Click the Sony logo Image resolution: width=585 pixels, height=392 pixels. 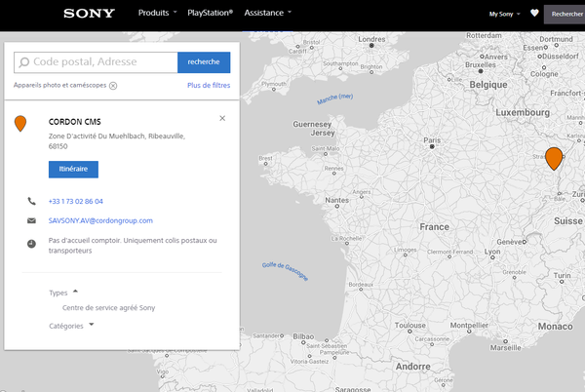tap(89, 14)
